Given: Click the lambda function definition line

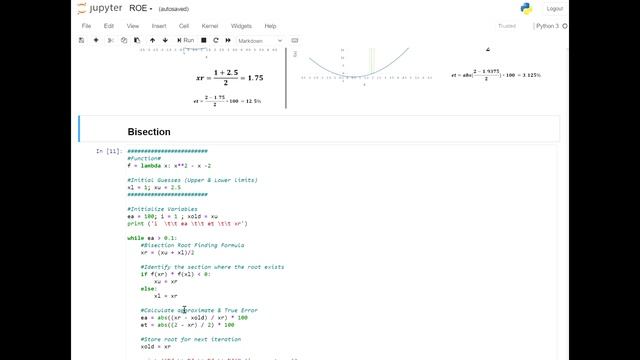Looking at the screenshot, I should coord(169,166).
